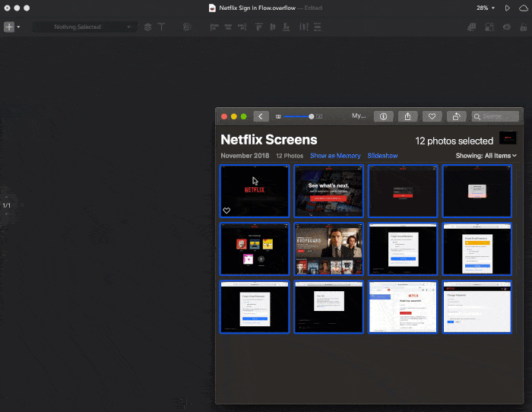Click the align vertical middle icon
Screen dimensions: 532x412
click(x=272, y=27)
